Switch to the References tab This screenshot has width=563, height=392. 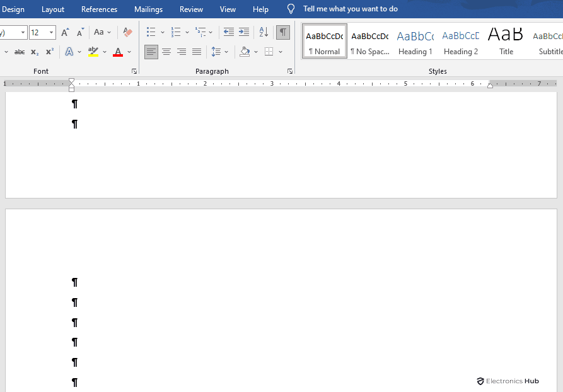(x=99, y=9)
